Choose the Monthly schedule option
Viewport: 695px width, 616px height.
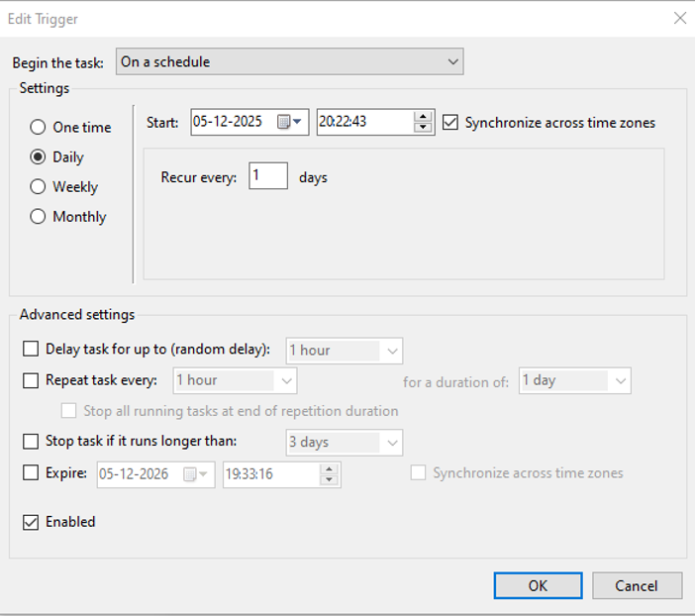(x=39, y=217)
